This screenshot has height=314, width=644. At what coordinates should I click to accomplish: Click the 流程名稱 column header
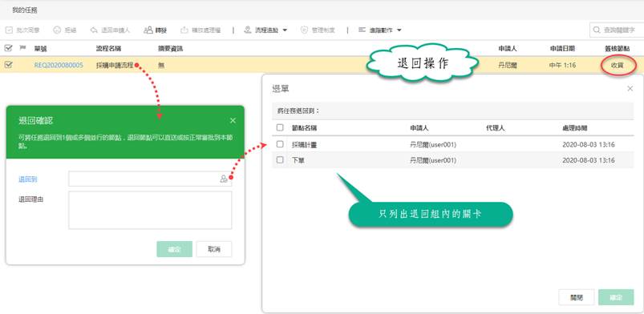[108, 48]
